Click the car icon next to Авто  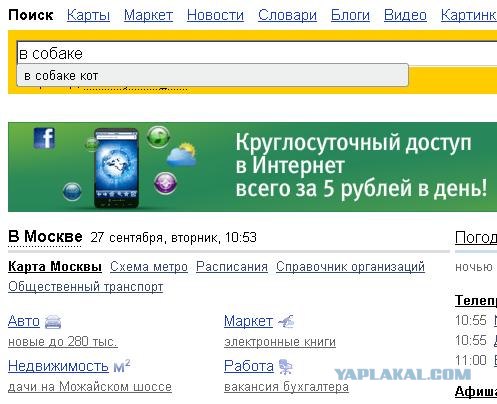point(53,322)
